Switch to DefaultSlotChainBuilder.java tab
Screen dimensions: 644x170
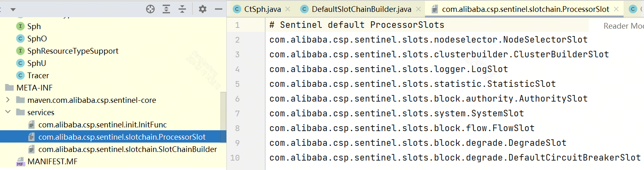[361, 9]
